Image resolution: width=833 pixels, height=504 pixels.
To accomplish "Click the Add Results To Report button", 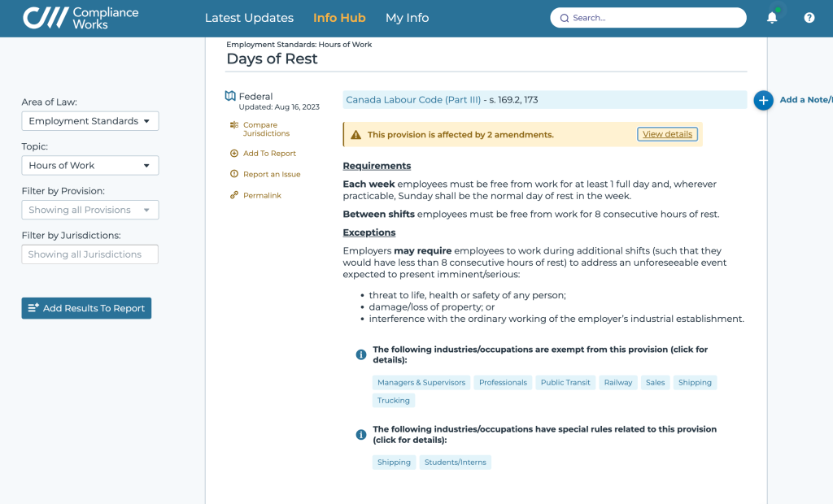I will pos(86,308).
